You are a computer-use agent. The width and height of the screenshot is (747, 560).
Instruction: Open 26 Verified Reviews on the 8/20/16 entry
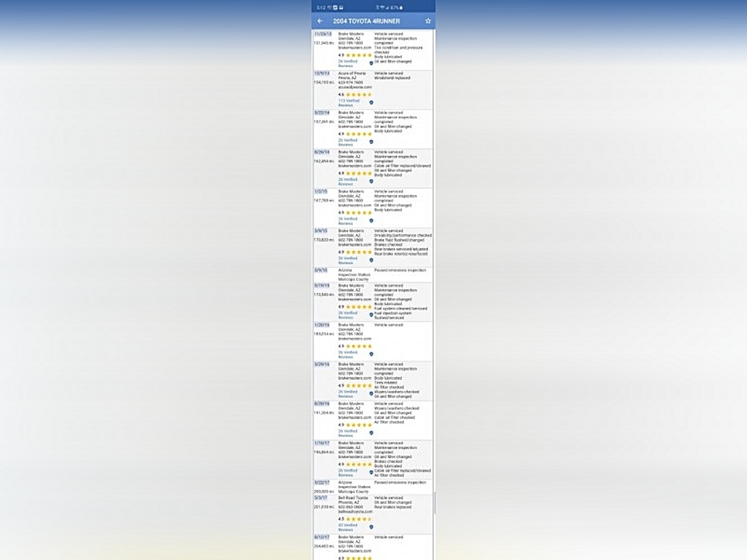pyautogui.click(x=348, y=433)
